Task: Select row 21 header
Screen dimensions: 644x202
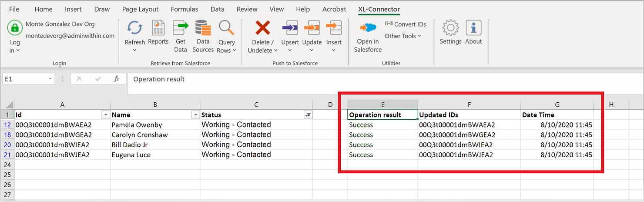Action: pyautogui.click(x=7, y=155)
